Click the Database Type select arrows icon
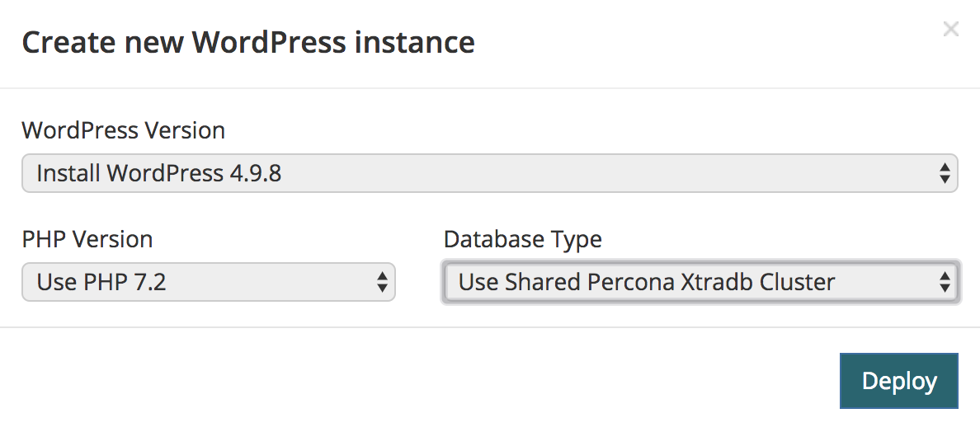 tap(945, 283)
